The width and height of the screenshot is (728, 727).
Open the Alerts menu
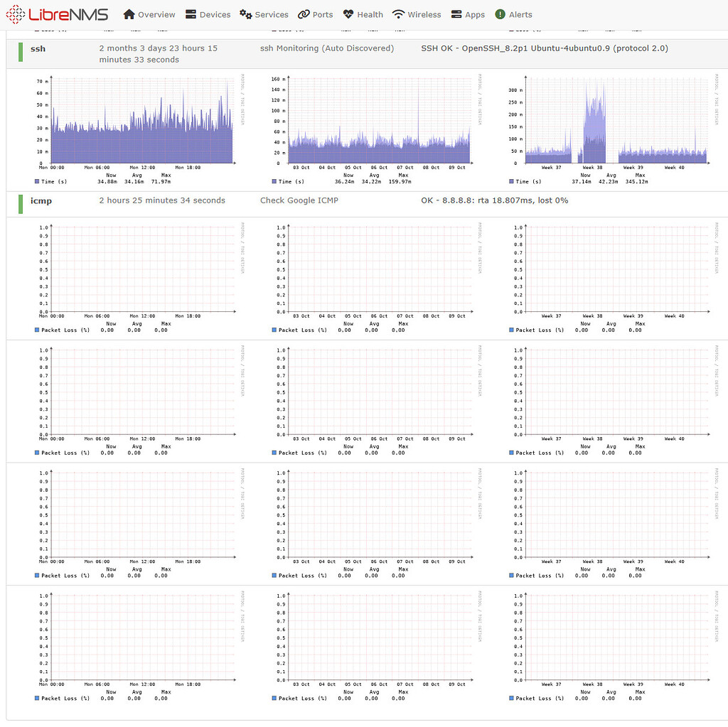click(513, 14)
